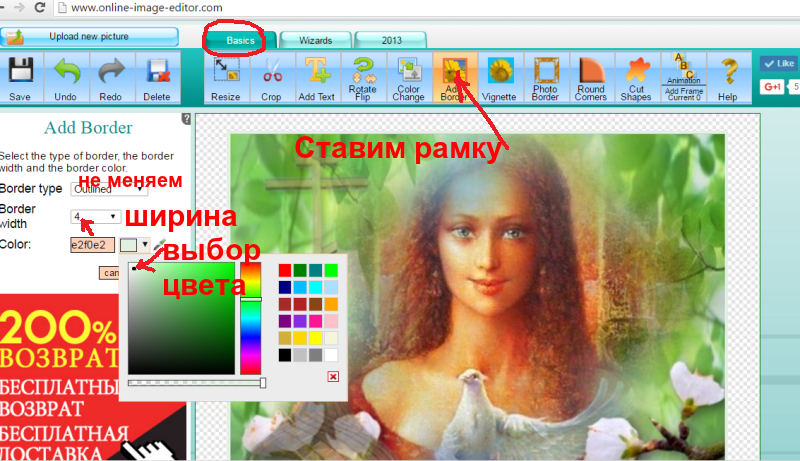The image size is (800, 461).
Task: Delete the current picture
Action: [157, 78]
